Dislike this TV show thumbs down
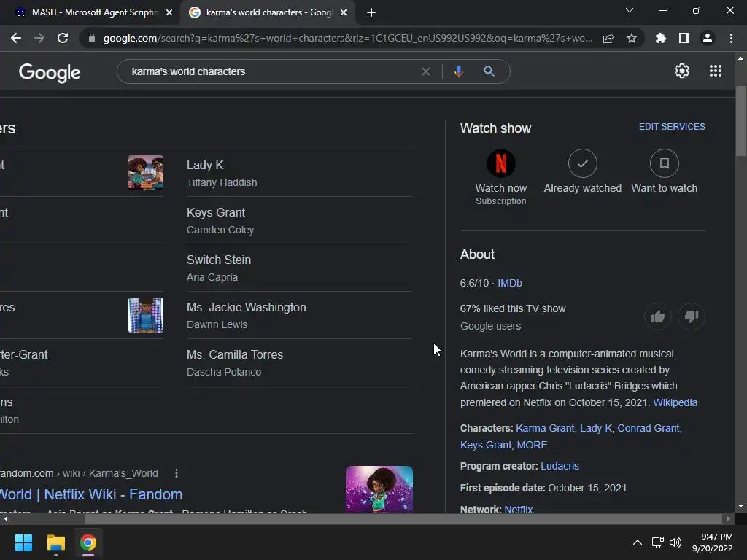The height and width of the screenshot is (560, 747). pyautogui.click(x=692, y=316)
